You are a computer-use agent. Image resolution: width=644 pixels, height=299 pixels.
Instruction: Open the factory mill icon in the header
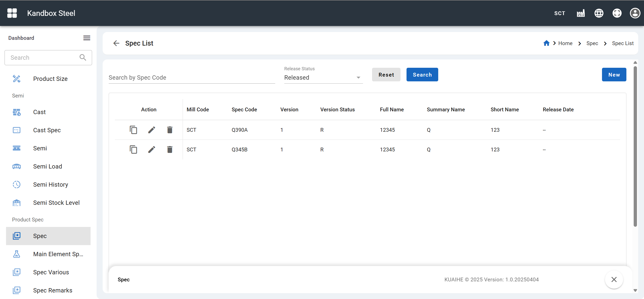[581, 13]
